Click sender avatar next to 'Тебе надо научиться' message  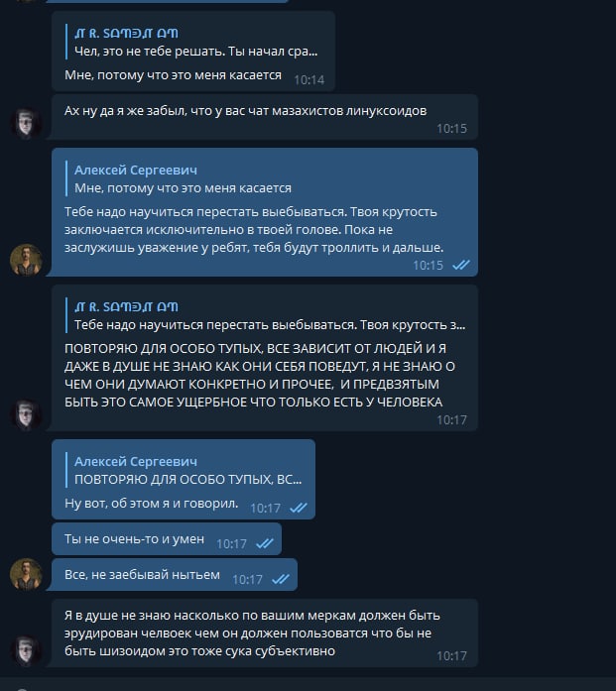[26, 260]
